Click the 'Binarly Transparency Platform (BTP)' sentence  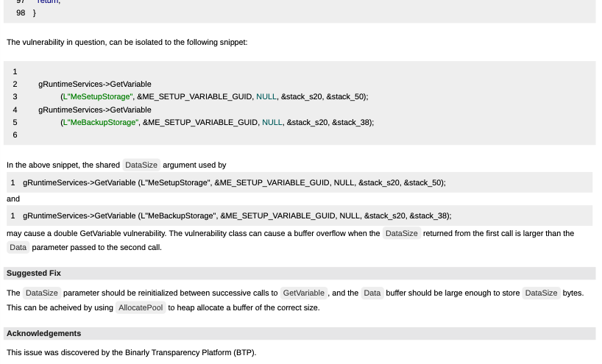[131, 352]
